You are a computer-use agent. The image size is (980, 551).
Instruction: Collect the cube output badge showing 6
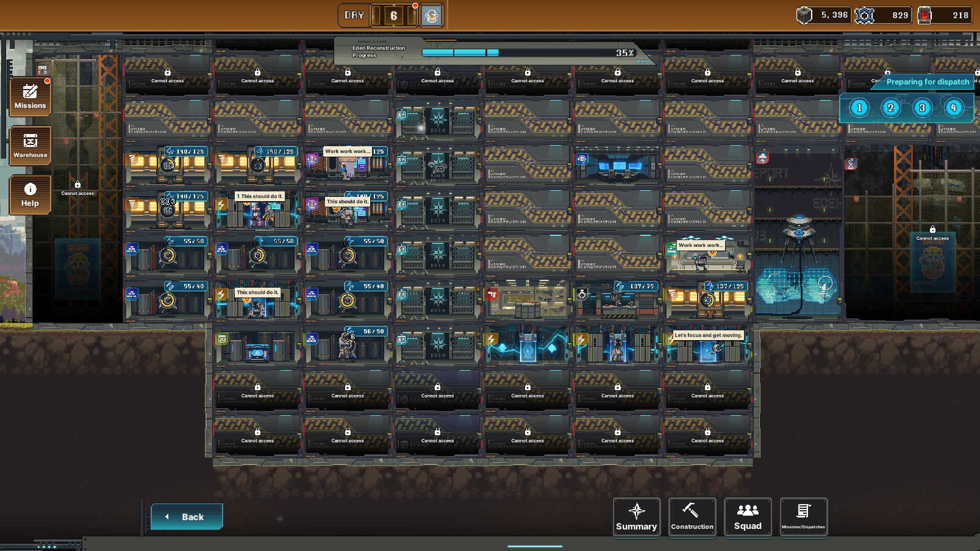click(x=349, y=335)
